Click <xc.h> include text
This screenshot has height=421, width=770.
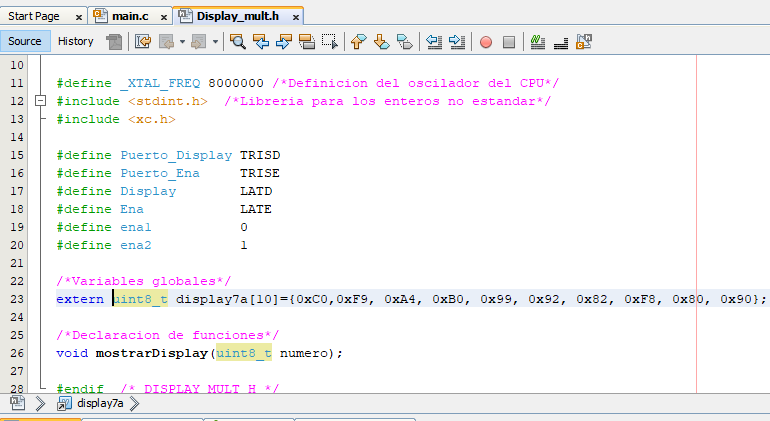coord(152,119)
